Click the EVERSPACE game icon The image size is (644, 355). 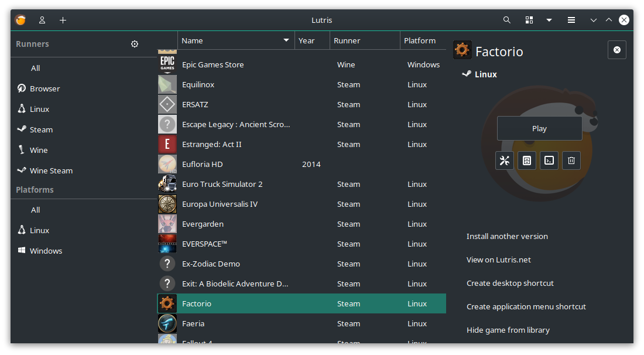pos(167,244)
